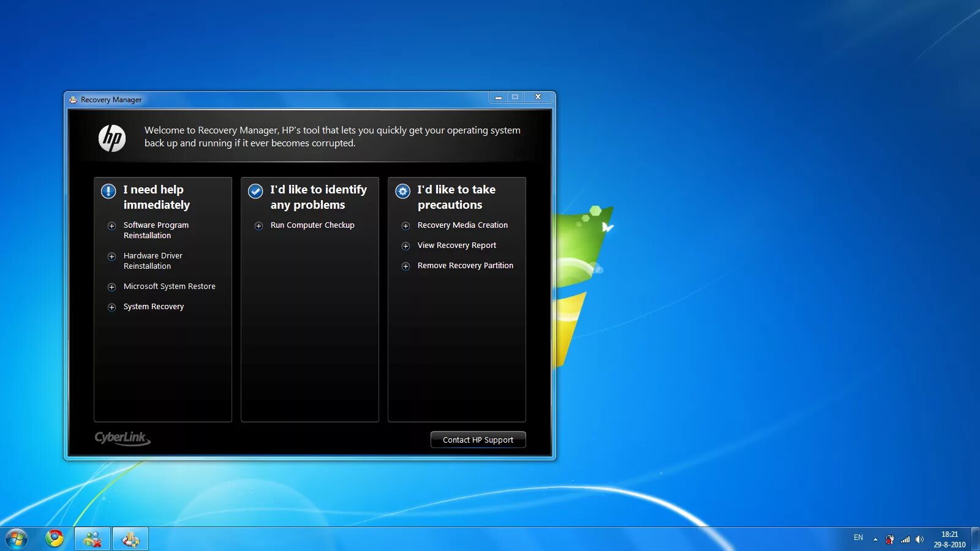The width and height of the screenshot is (980, 551).
Task: Click the plus icon beside Hardware Driver Reinstallation
Action: pyautogui.click(x=111, y=257)
